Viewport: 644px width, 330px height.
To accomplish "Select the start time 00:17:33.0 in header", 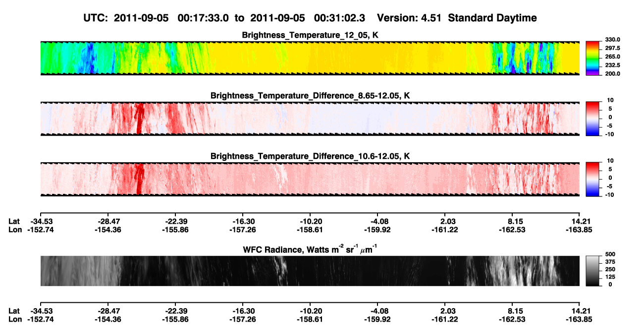I will click(x=203, y=18).
